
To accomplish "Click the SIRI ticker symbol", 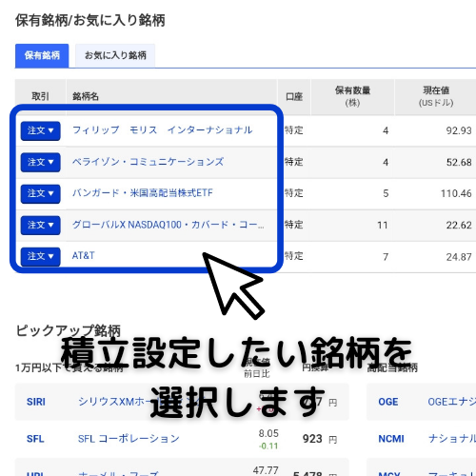I will coord(36,402).
